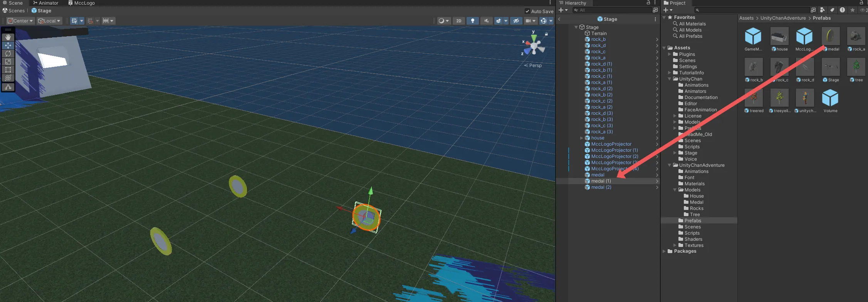Switch to the Animator tab
The width and height of the screenshot is (868, 302).
coord(45,3)
